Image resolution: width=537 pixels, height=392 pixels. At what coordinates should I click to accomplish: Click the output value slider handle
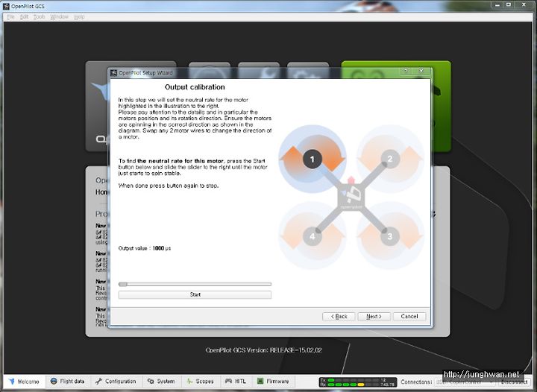[x=123, y=284]
